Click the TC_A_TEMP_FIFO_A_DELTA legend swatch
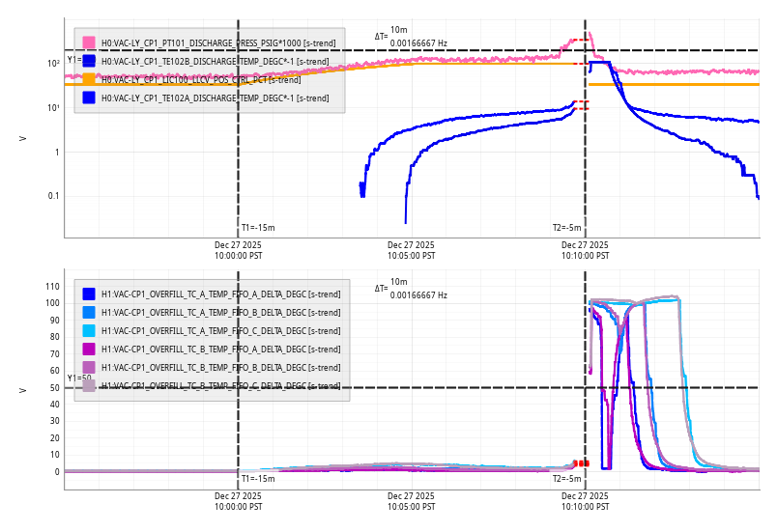 (89, 294)
